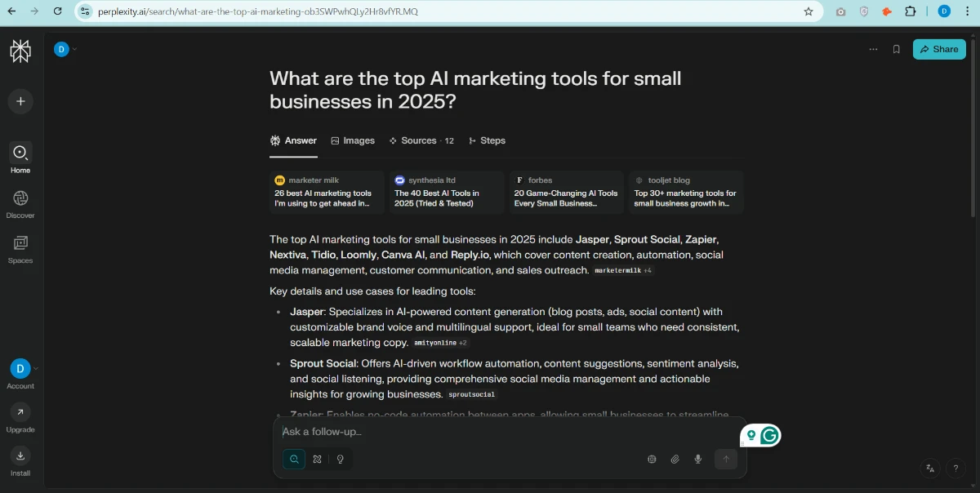The image size is (980, 493).
Task: Click the orange extension icon
Action: (x=887, y=11)
